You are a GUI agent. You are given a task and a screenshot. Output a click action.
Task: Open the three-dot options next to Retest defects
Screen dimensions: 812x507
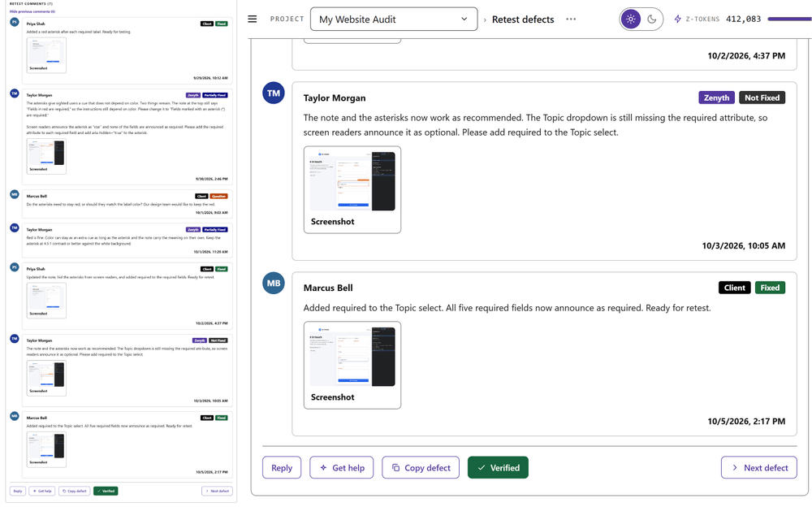(571, 19)
